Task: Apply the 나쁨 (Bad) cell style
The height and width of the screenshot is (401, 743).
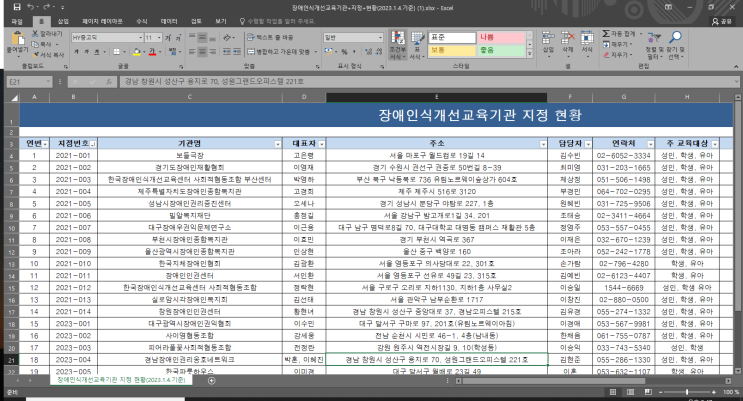Action: 501,37
